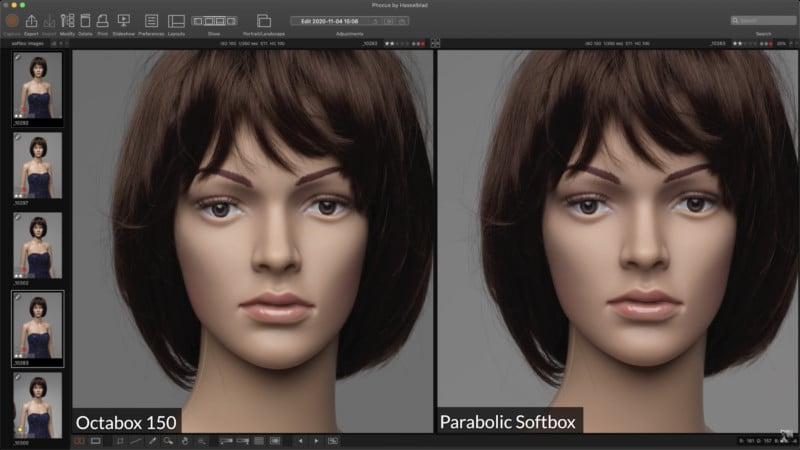Enable the compare two-up view mode
800x450 pixels.
pyautogui.click(x=80, y=440)
